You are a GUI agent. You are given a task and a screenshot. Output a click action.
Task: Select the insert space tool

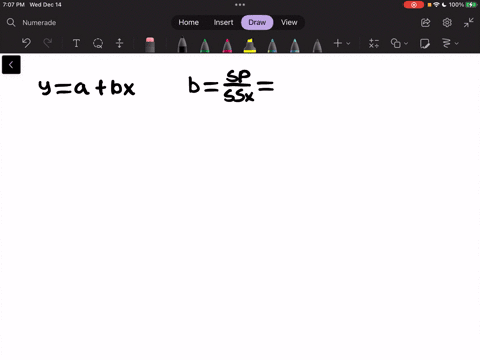(119, 43)
